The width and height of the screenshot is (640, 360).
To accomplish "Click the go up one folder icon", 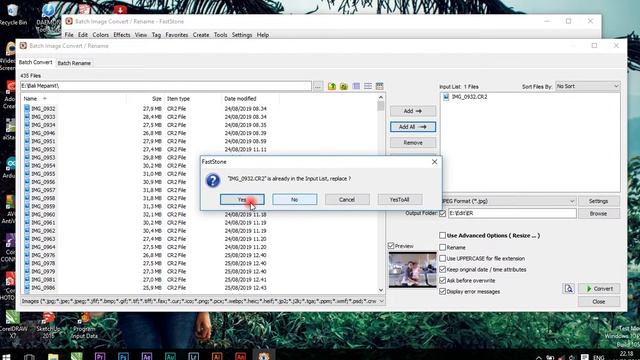I will 332,86.
